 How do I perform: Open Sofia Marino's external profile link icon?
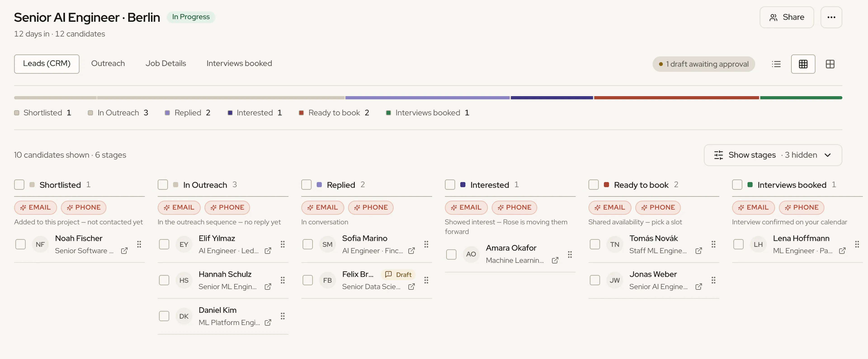(x=411, y=251)
